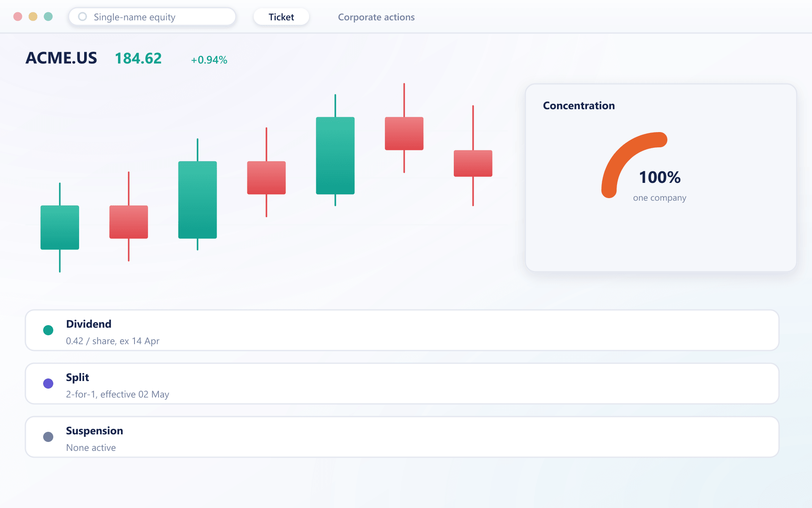This screenshot has height=508, width=812.
Task: Click the 'one company' gauge label
Action: pyautogui.click(x=659, y=198)
